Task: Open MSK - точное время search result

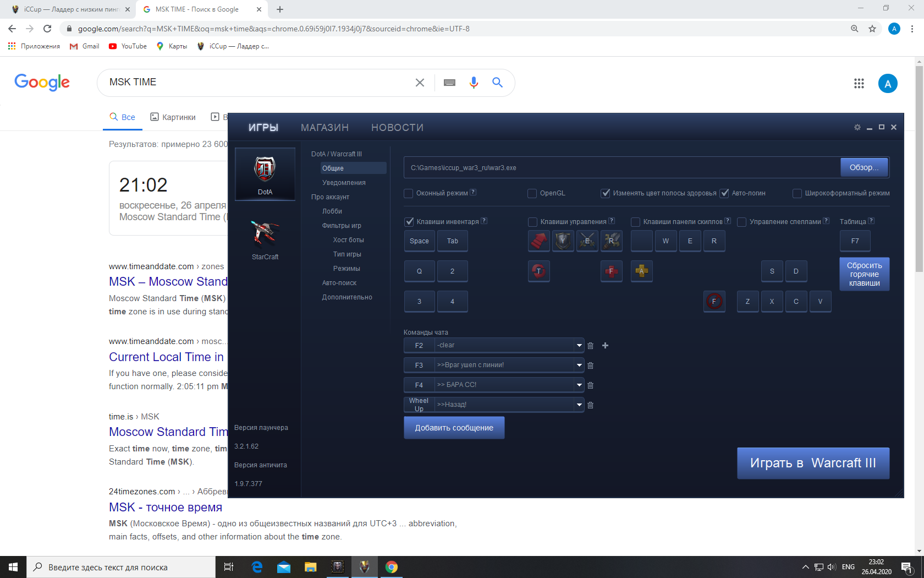Action: [x=166, y=507]
